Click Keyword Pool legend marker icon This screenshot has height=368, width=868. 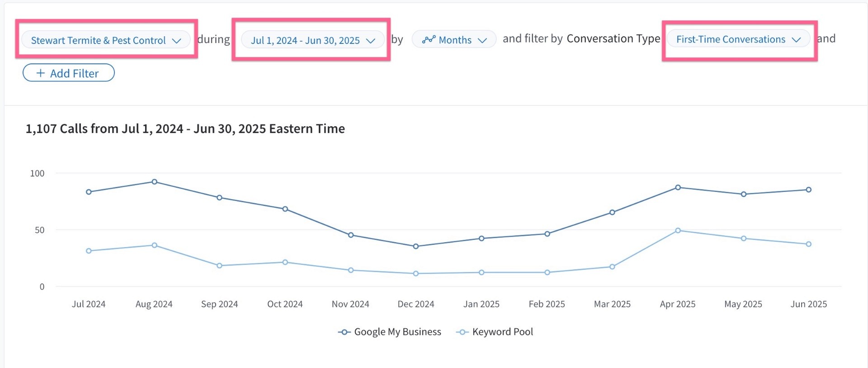462,332
